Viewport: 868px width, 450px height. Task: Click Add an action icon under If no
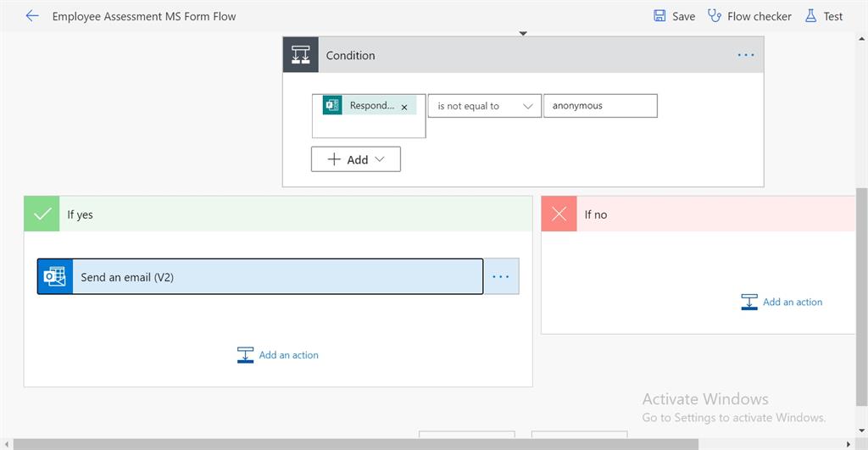click(x=749, y=302)
